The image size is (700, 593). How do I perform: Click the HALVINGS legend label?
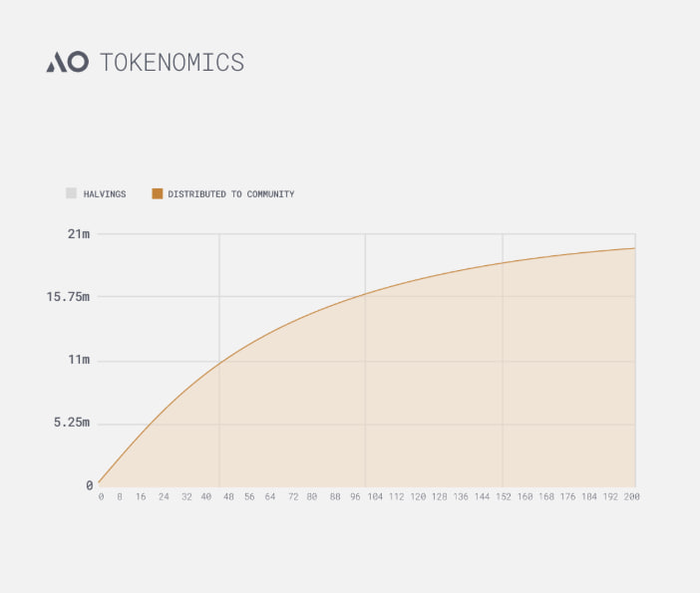(x=105, y=194)
